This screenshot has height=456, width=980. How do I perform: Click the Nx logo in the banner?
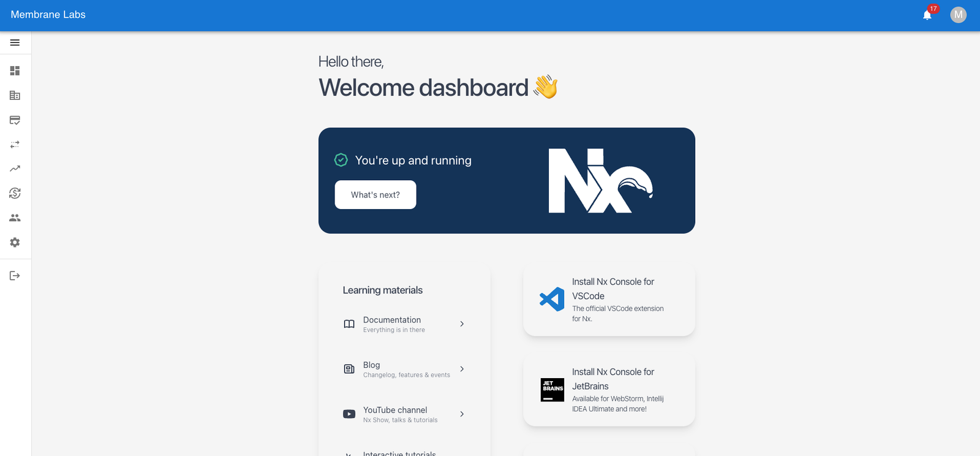coord(601,181)
